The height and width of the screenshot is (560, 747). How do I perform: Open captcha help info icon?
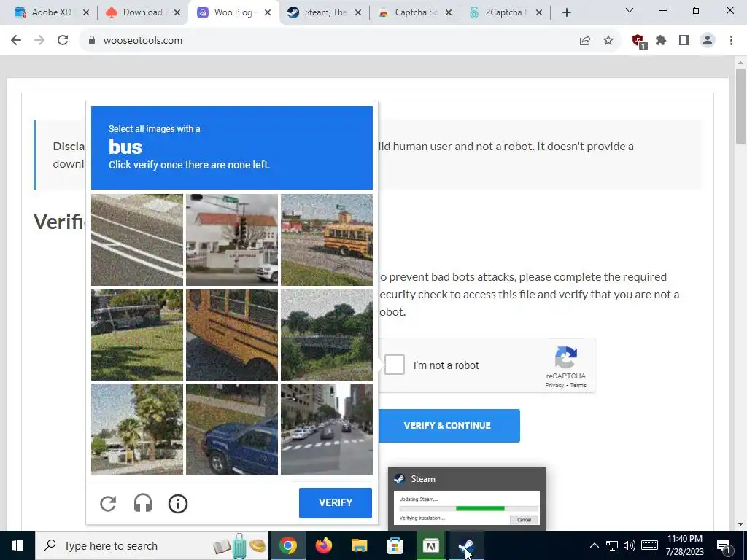[x=178, y=503]
